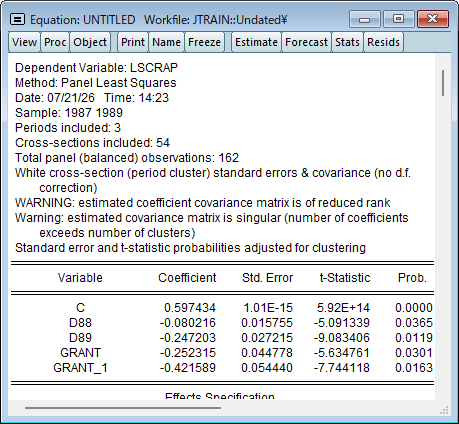Open the Object menu button
This screenshot has width=459, height=424.
[x=90, y=42]
